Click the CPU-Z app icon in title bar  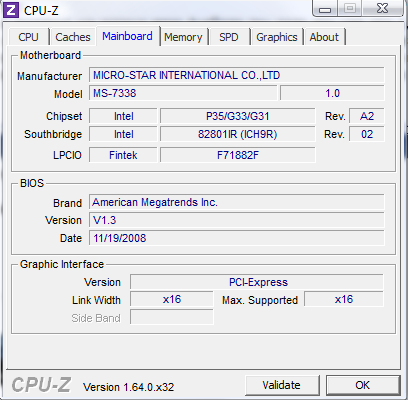[11, 10]
